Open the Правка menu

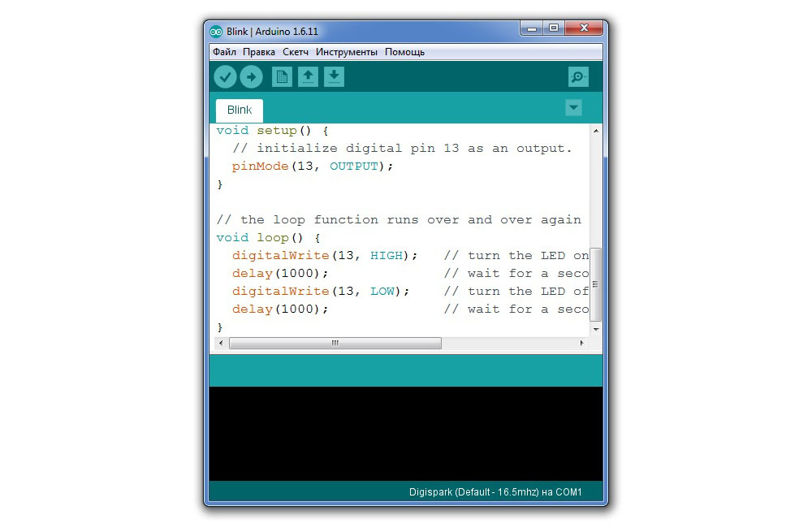[x=259, y=52]
